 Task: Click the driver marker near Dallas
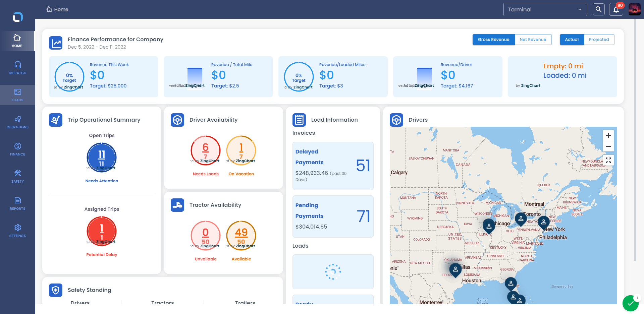[x=455, y=270]
